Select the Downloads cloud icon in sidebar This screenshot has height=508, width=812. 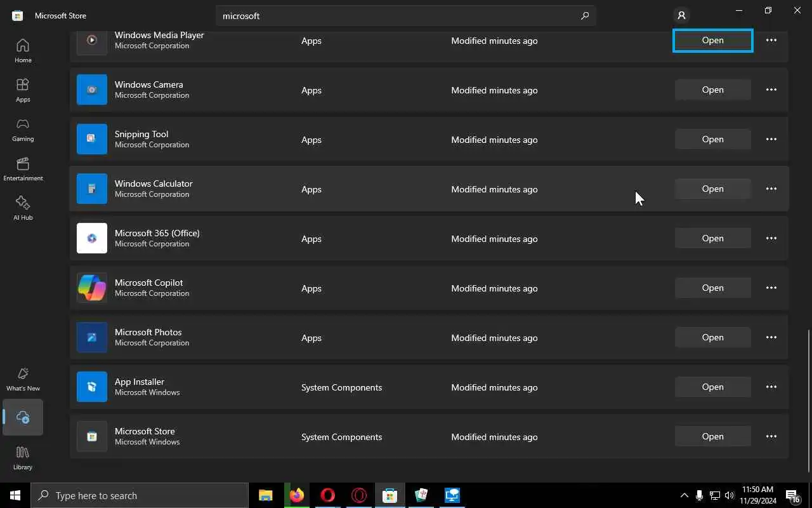coord(23,417)
